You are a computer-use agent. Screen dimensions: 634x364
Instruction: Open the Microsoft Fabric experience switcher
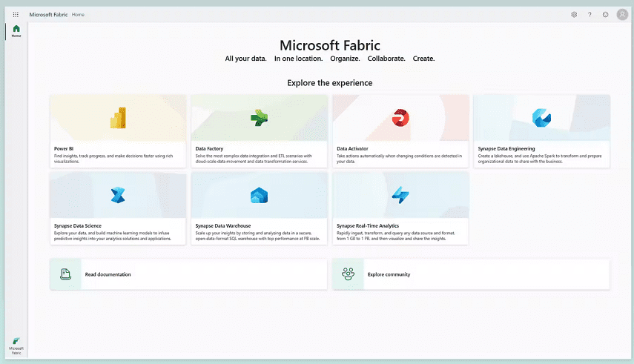click(16, 346)
